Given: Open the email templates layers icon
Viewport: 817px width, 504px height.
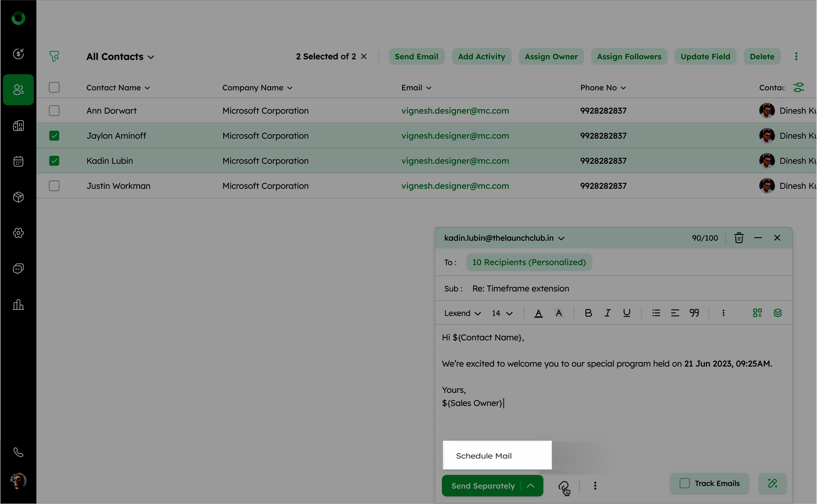Looking at the screenshot, I should click(777, 313).
